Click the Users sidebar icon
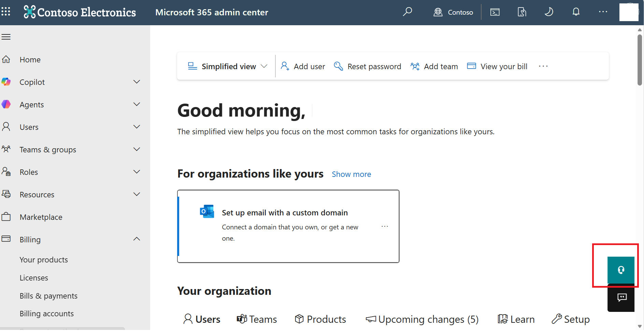 click(x=6, y=127)
